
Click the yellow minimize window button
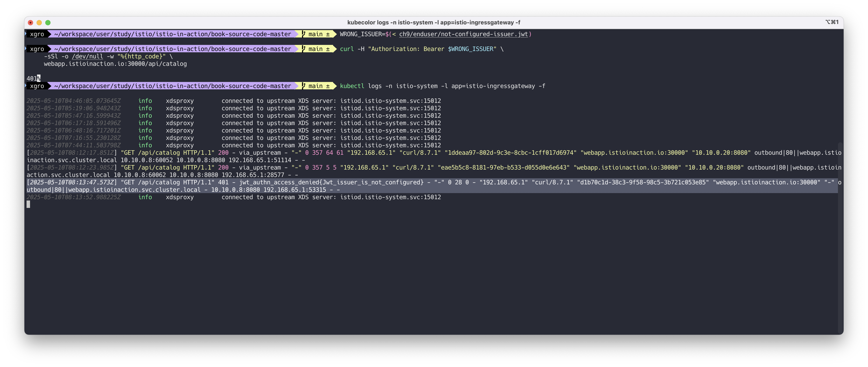click(x=39, y=23)
